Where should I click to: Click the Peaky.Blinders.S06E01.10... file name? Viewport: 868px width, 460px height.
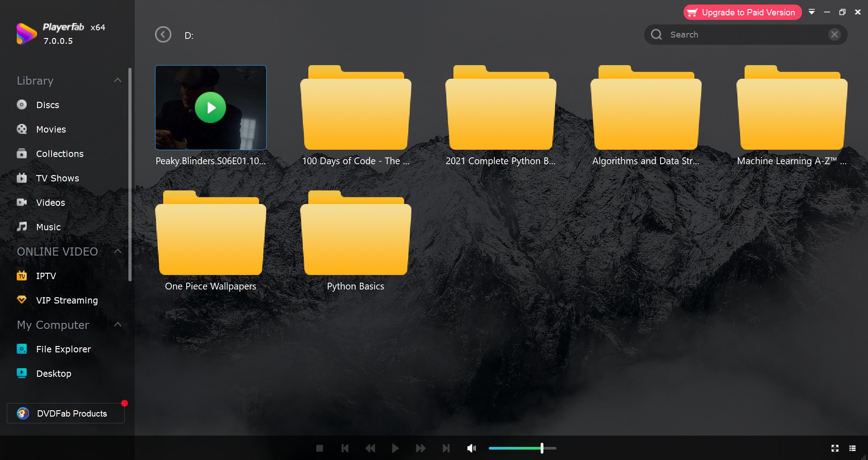pyautogui.click(x=211, y=161)
